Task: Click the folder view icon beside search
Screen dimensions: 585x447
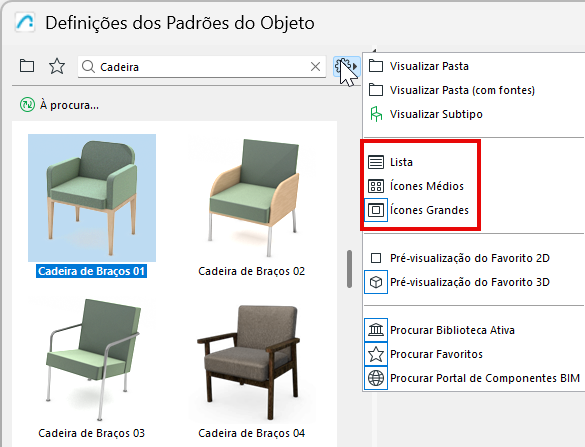Action: point(27,66)
